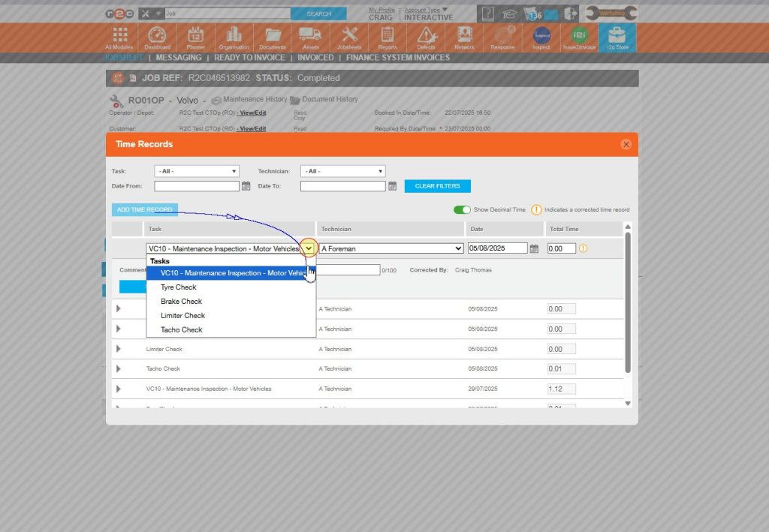This screenshot has height=532, width=769.
Task: Click the Date From input field
Action: 197,186
